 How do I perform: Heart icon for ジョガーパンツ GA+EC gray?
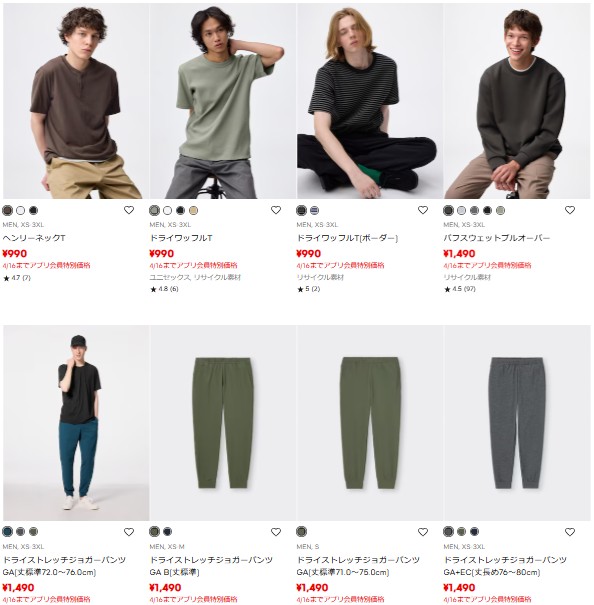[x=570, y=532]
